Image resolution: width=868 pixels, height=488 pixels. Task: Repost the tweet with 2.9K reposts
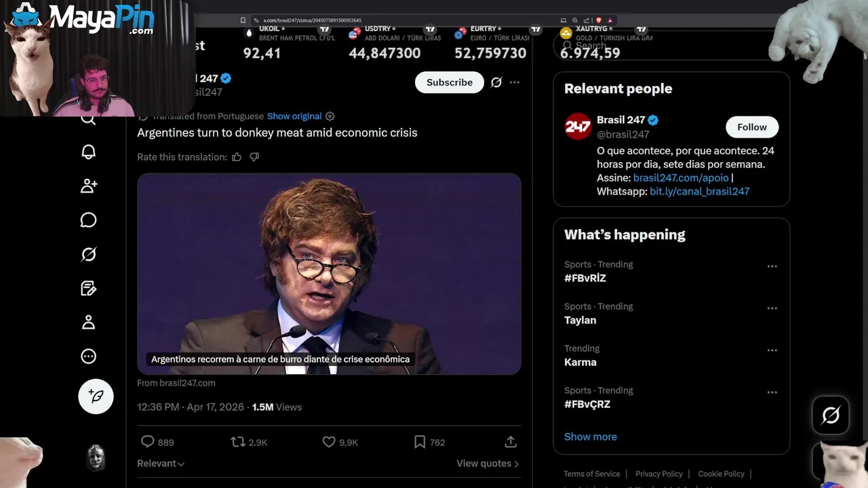pyautogui.click(x=238, y=442)
